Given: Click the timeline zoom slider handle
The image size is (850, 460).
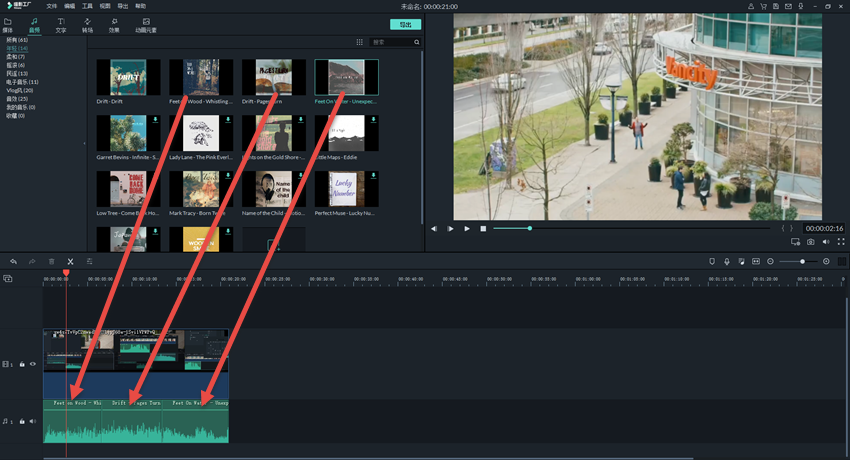Looking at the screenshot, I should click(x=802, y=261).
